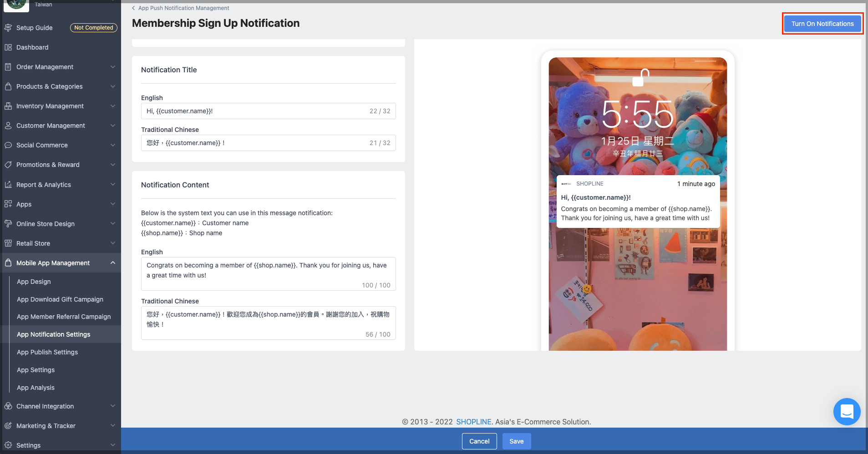The image size is (868, 454).
Task: Click the Retail Store shop icon
Action: click(8, 243)
